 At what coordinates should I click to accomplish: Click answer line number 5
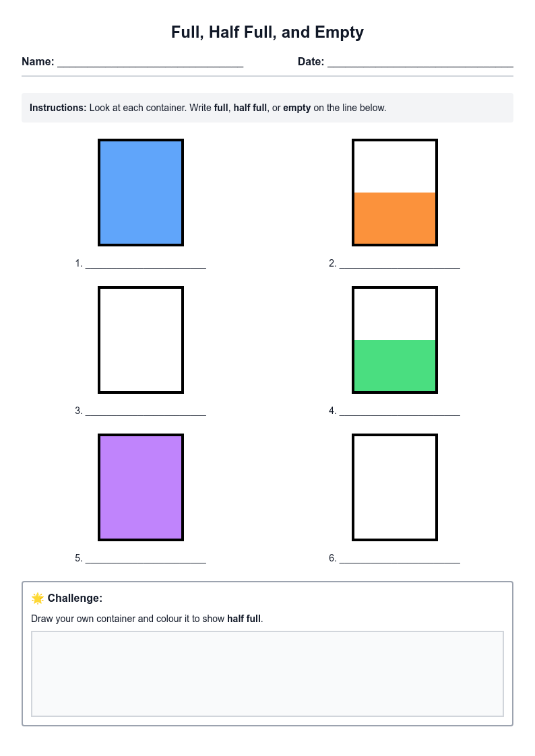(x=146, y=559)
